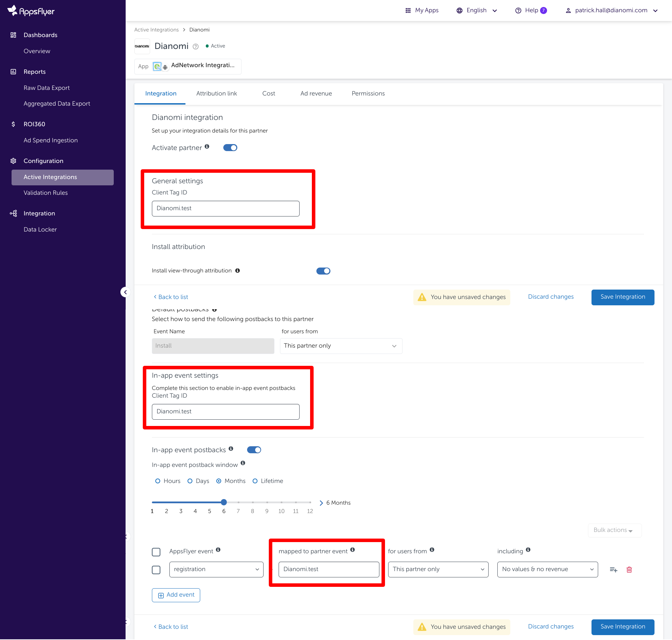Select the Months radio button
672x640 pixels.
tap(219, 481)
